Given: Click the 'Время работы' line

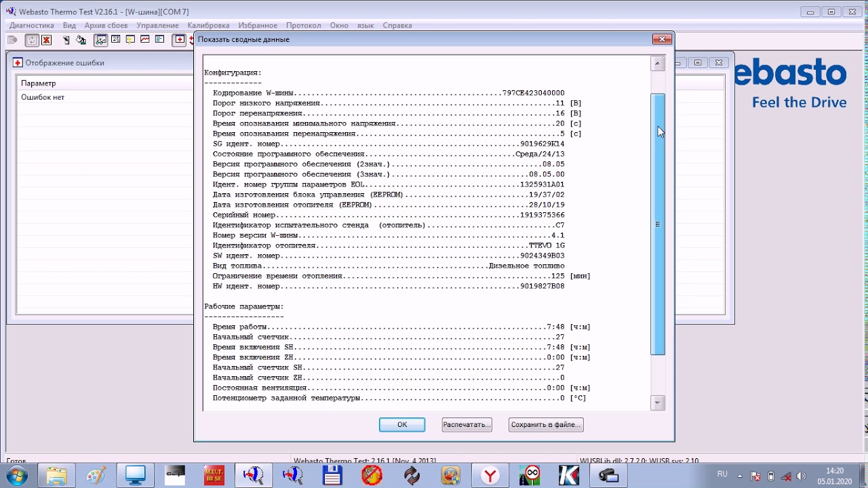Looking at the screenshot, I should click(401, 327).
